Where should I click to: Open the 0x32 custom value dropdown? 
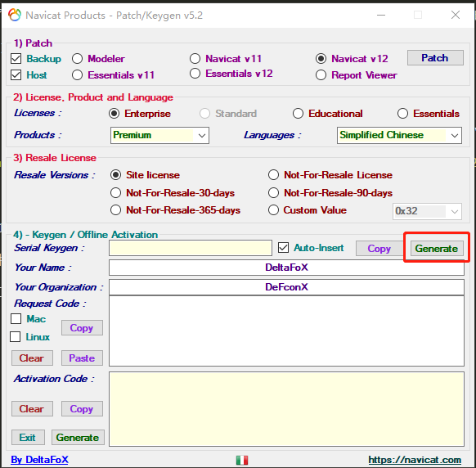coord(427,211)
